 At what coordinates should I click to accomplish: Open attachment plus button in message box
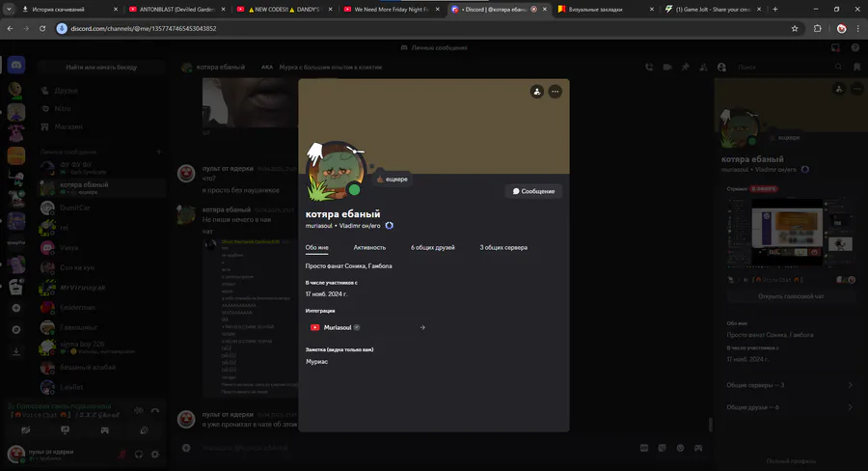(x=186, y=448)
